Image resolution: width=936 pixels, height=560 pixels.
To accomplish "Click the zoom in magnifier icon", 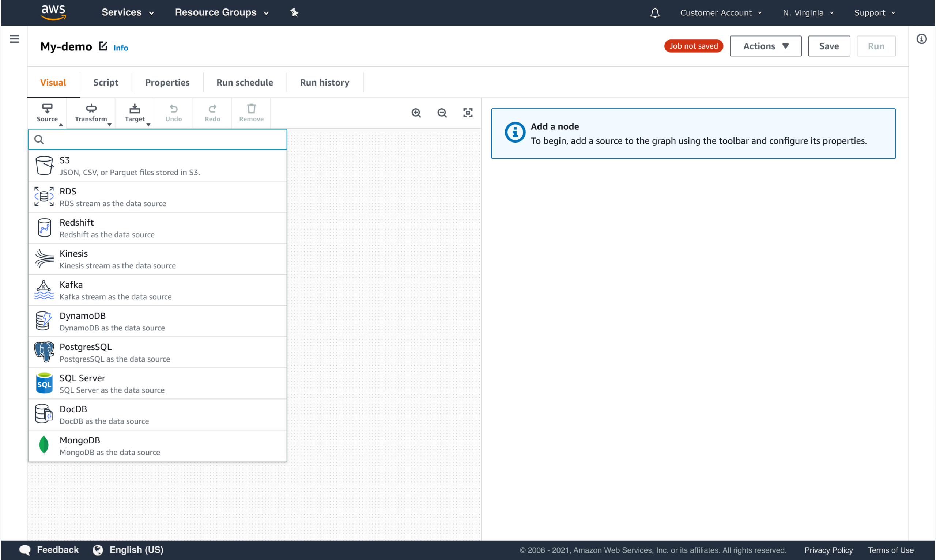I will tap(416, 113).
